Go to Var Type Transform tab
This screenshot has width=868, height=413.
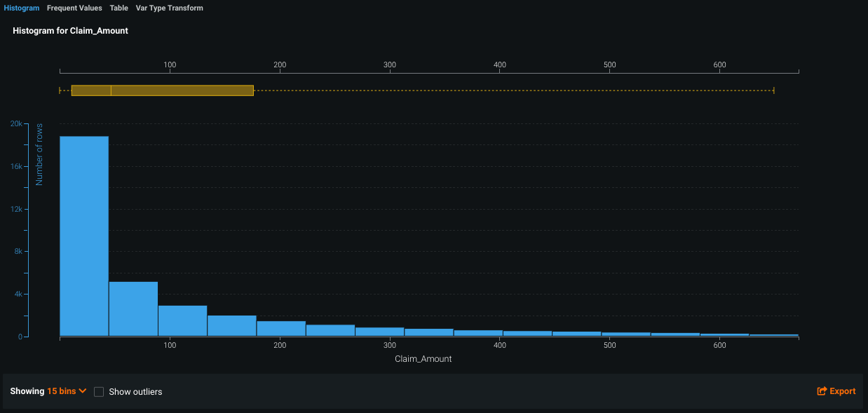tap(169, 8)
